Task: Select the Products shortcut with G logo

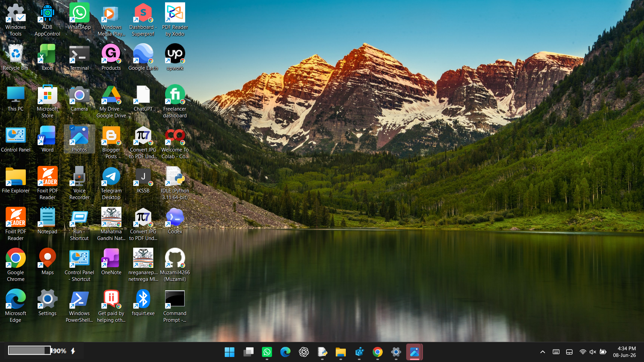Action: 111,58
